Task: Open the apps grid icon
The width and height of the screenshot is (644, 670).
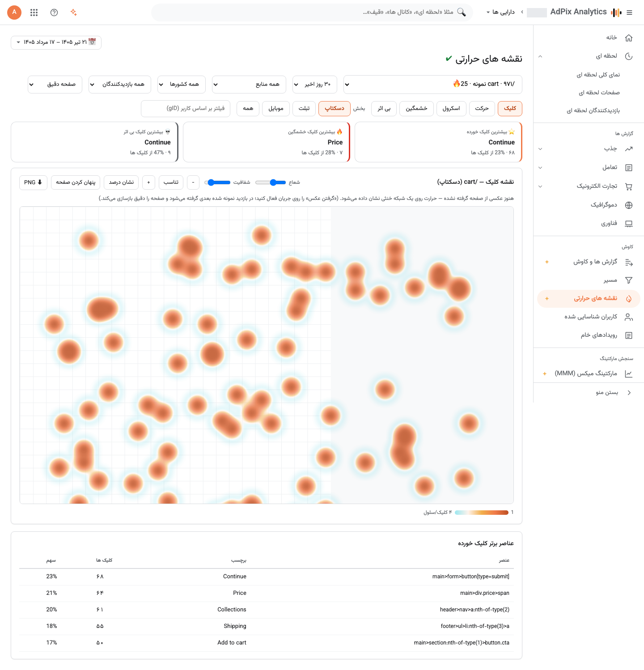Action: [34, 13]
